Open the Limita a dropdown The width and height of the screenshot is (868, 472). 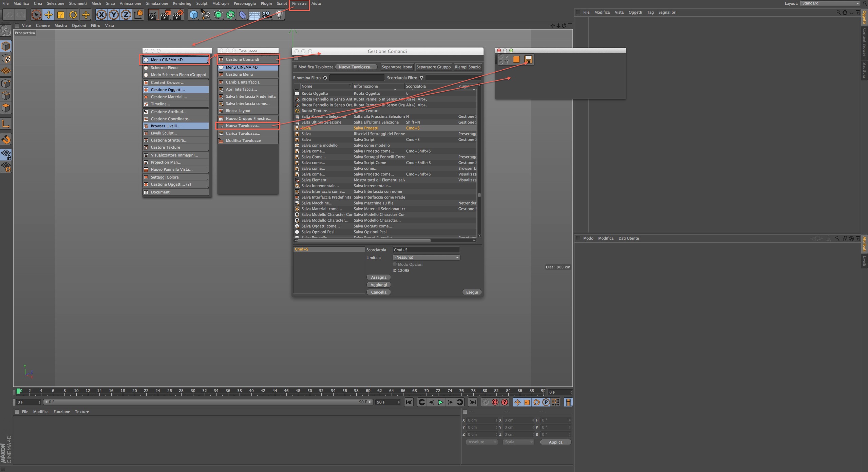click(426, 258)
